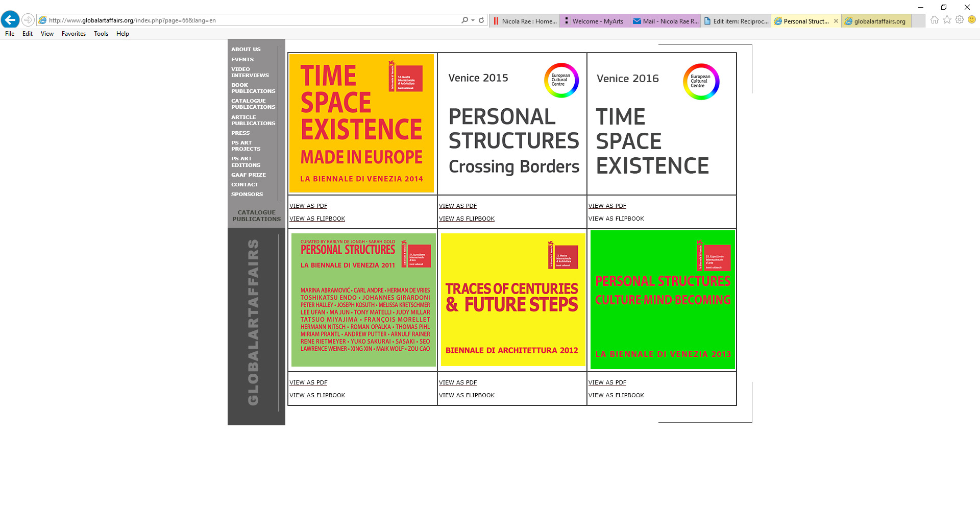The width and height of the screenshot is (980, 531).
Task: View Venezia 2013 catalogue as PDF
Action: point(607,382)
